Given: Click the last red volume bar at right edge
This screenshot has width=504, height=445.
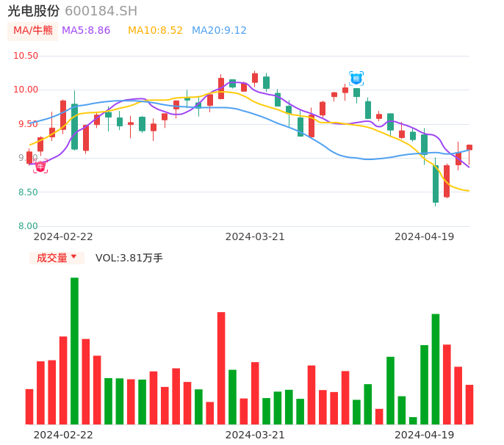Looking at the screenshot, I should pos(469,405).
